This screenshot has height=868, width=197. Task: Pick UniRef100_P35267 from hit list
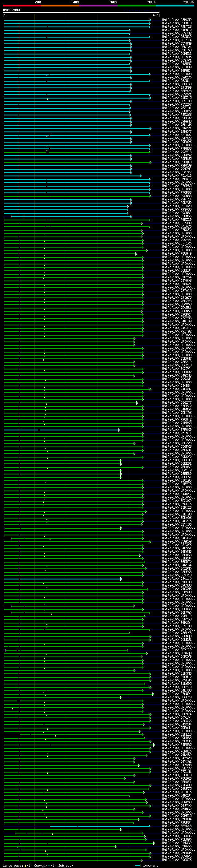click(x=177, y=104)
